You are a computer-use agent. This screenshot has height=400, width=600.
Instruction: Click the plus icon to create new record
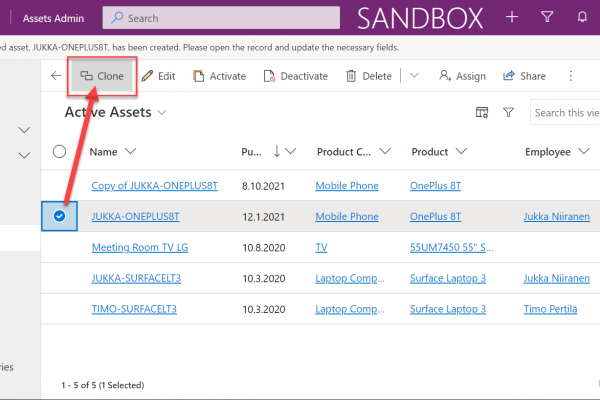tap(512, 18)
